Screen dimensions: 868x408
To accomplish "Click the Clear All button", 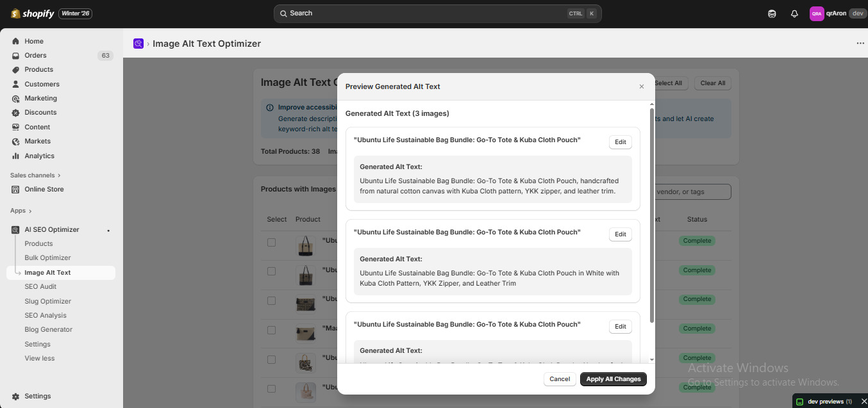I will pyautogui.click(x=713, y=83).
